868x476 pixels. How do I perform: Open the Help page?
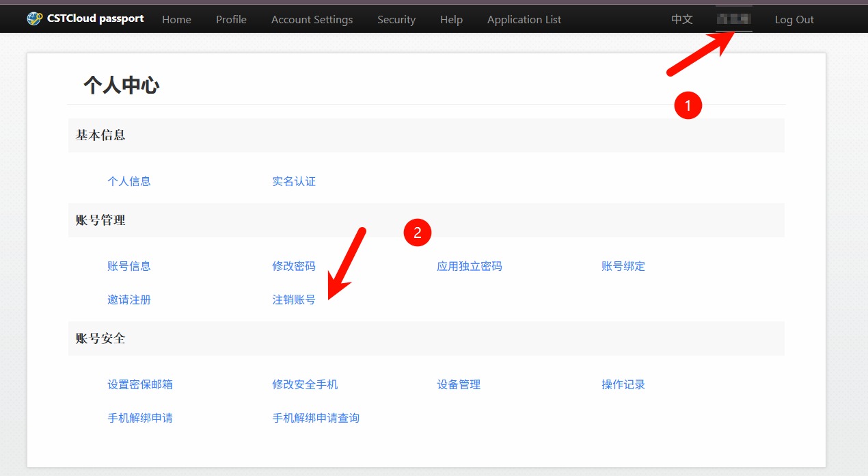[x=451, y=19]
